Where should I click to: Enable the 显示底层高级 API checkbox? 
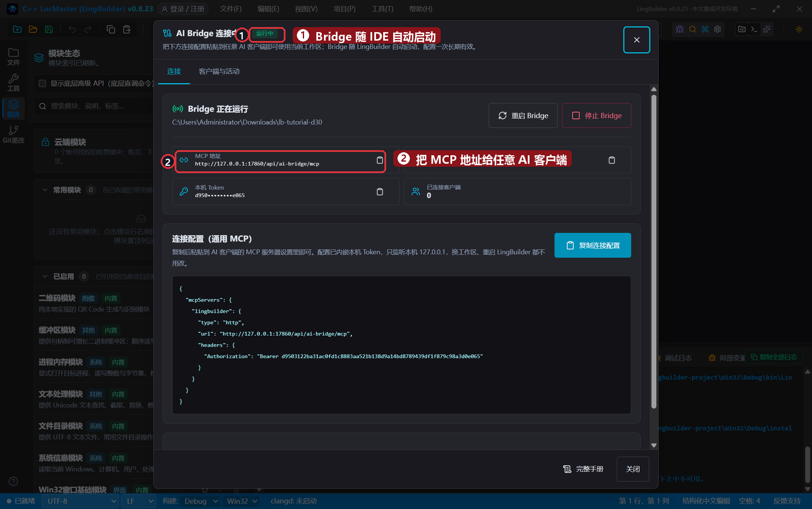coord(42,83)
